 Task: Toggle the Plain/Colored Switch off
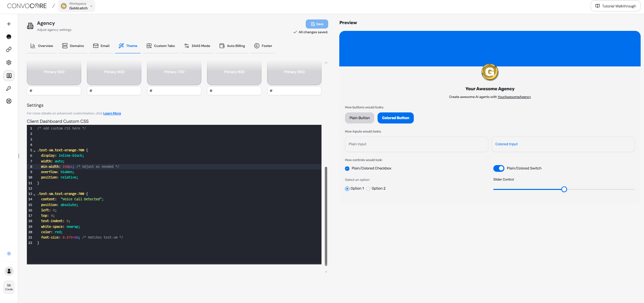pyautogui.click(x=499, y=168)
